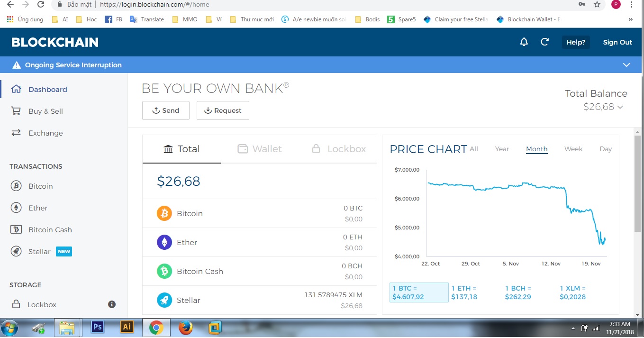
Task: Switch to the Total tab
Action: [x=181, y=149]
